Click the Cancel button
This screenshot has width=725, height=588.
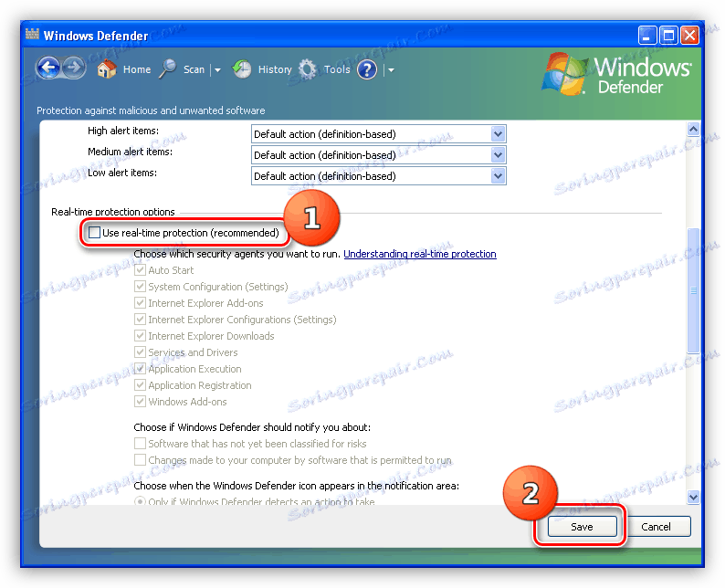pyautogui.click(x=656, y=527)
